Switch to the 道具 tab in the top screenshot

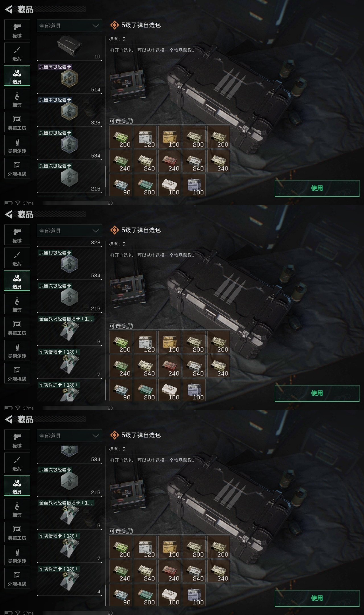(17, 76)
